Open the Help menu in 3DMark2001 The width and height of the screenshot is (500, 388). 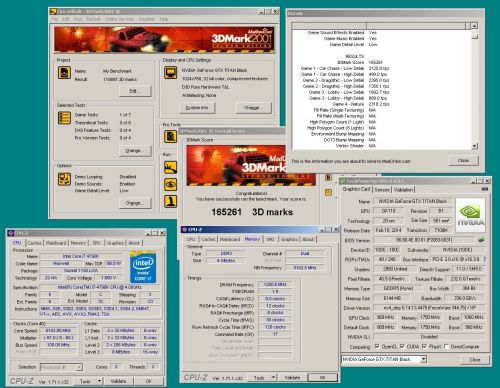[164, 19]
